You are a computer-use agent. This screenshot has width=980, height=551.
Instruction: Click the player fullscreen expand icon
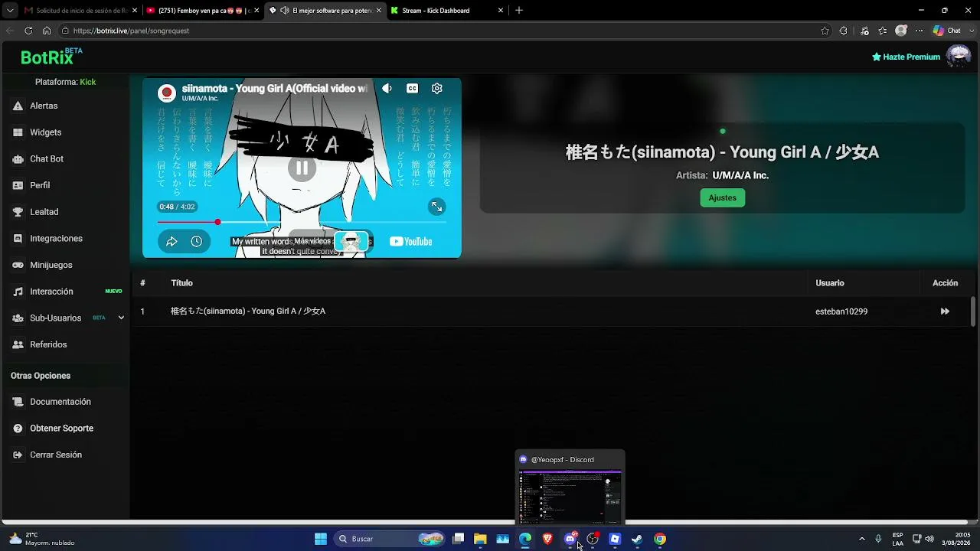[436, 207]
